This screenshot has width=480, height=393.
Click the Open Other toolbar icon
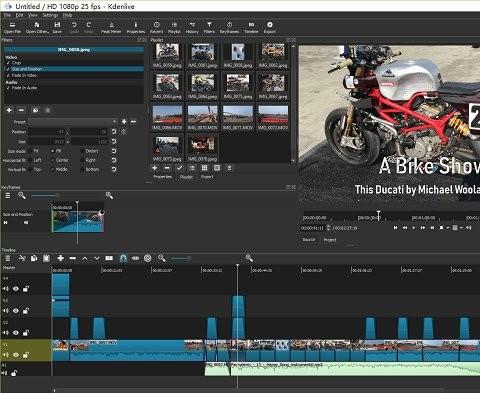[37, 27]
